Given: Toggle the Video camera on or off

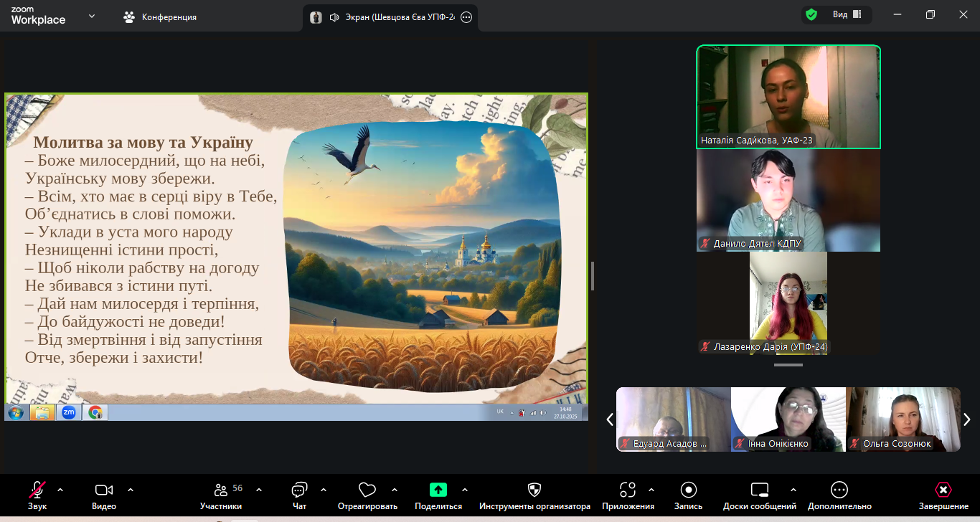Looking at the screenshot, I should 104,490.
